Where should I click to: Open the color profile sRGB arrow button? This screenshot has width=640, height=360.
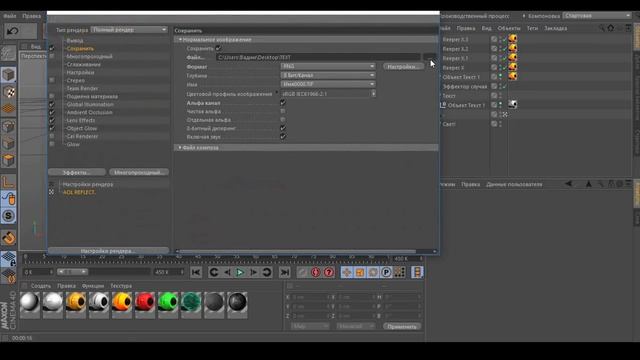pyautogui.click(x=373, y=93)
